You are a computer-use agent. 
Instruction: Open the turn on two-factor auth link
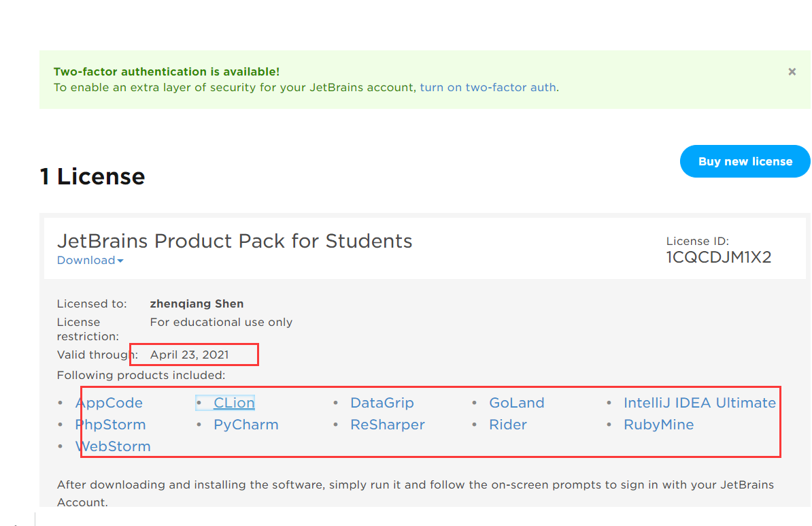pyautogui.click(x=488, y=88)
